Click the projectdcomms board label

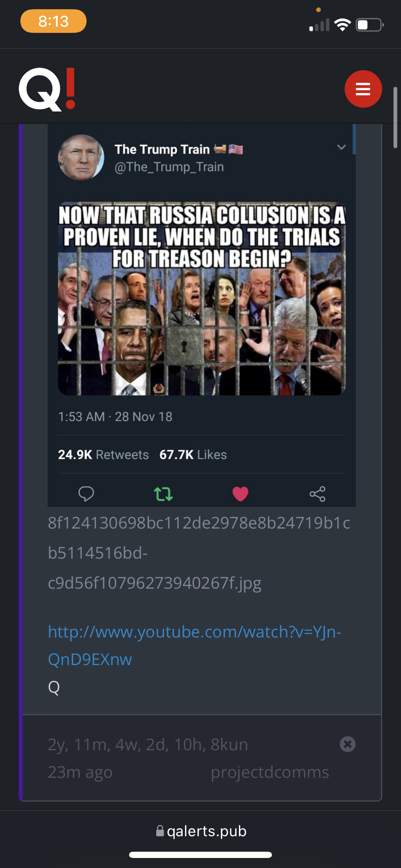pos(270,772)
